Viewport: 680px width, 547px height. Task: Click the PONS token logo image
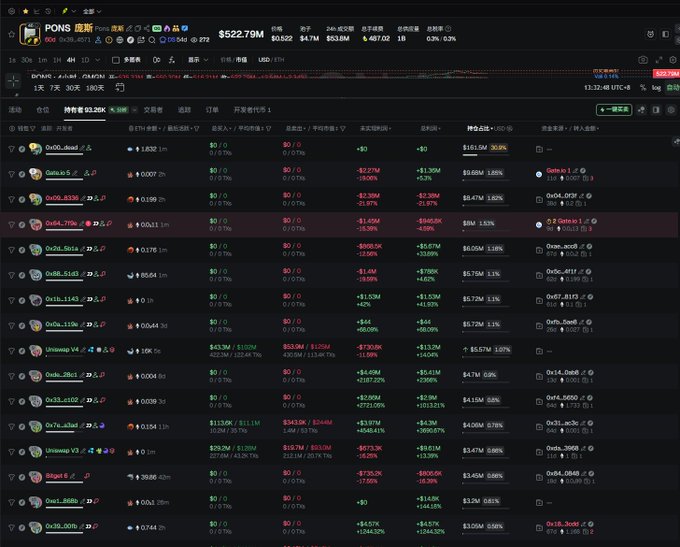click(30, 34)
